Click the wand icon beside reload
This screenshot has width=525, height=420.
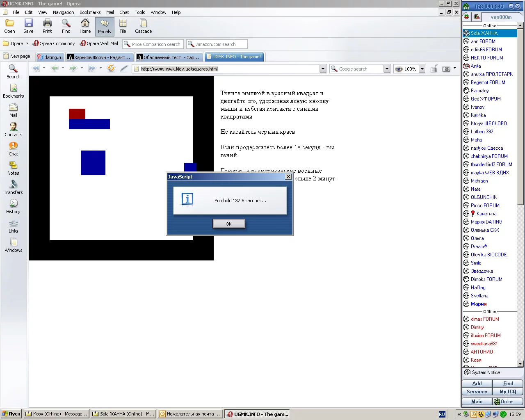pyautogui.click(x=124, y=68)
